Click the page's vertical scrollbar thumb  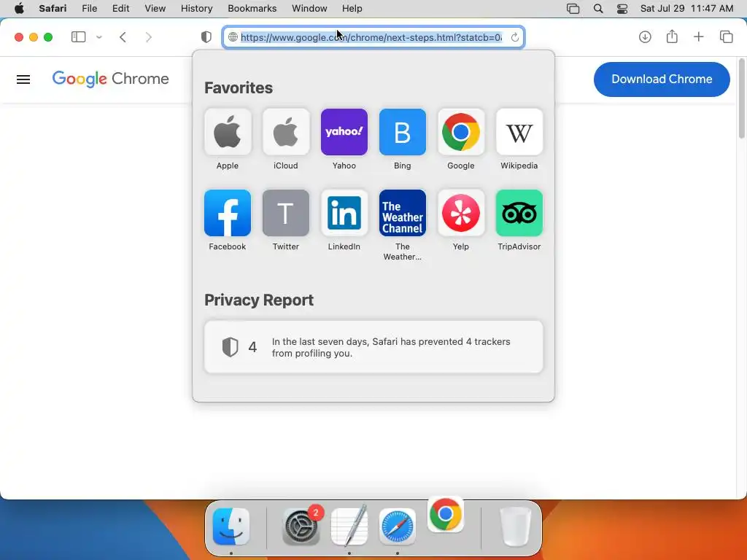(741, 99)
